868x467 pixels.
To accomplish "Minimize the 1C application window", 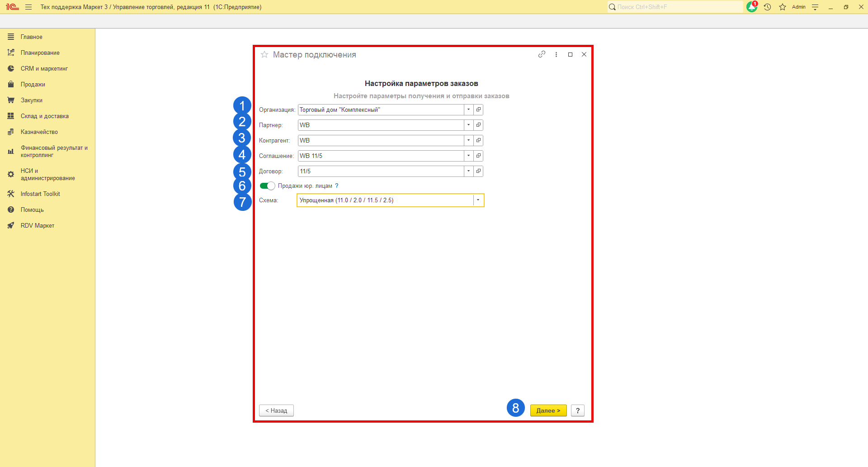I will pyautogui.click(x=830, y=7).
